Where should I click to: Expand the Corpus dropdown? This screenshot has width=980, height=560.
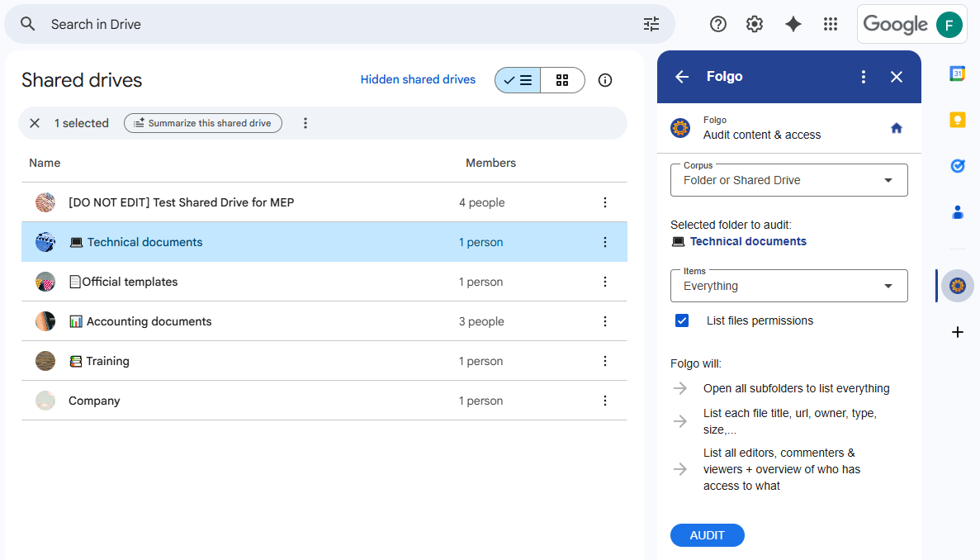788,180
